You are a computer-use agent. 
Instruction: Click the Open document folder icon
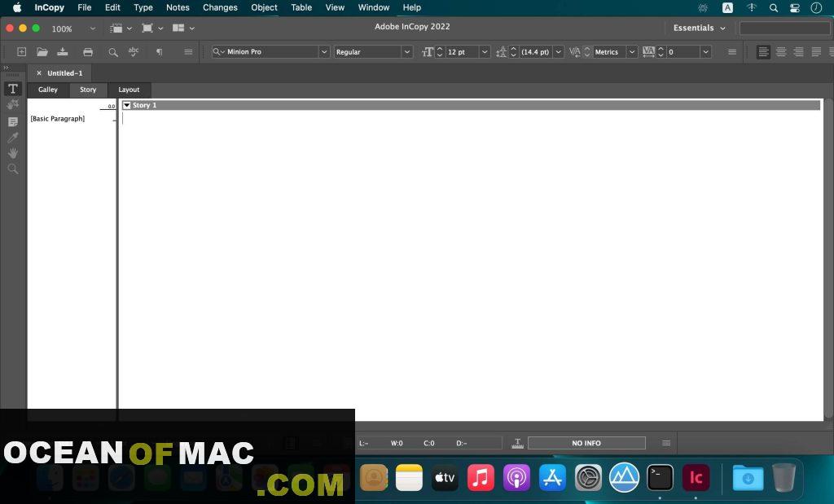pyautogui.click(x=42, y=51)
